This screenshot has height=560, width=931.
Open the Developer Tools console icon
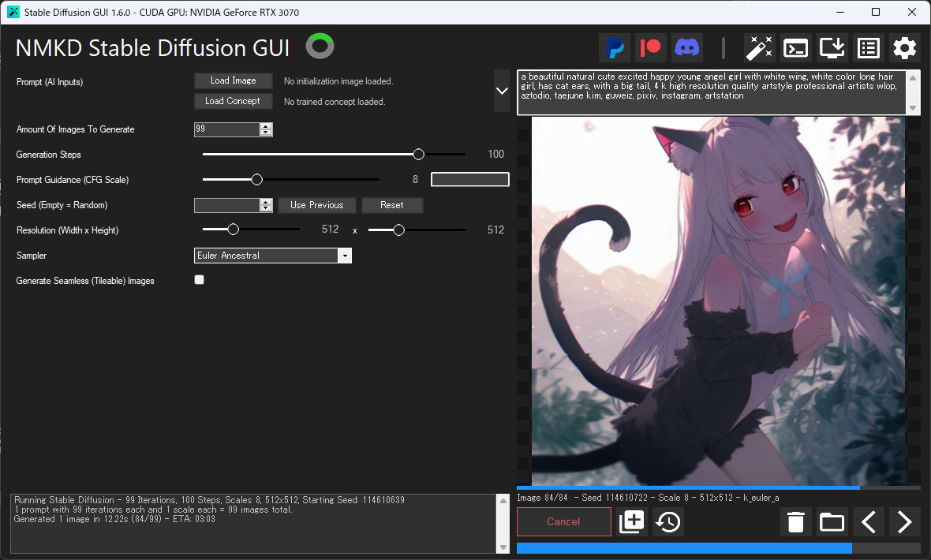pyautogui.click(x=795, y=47)
